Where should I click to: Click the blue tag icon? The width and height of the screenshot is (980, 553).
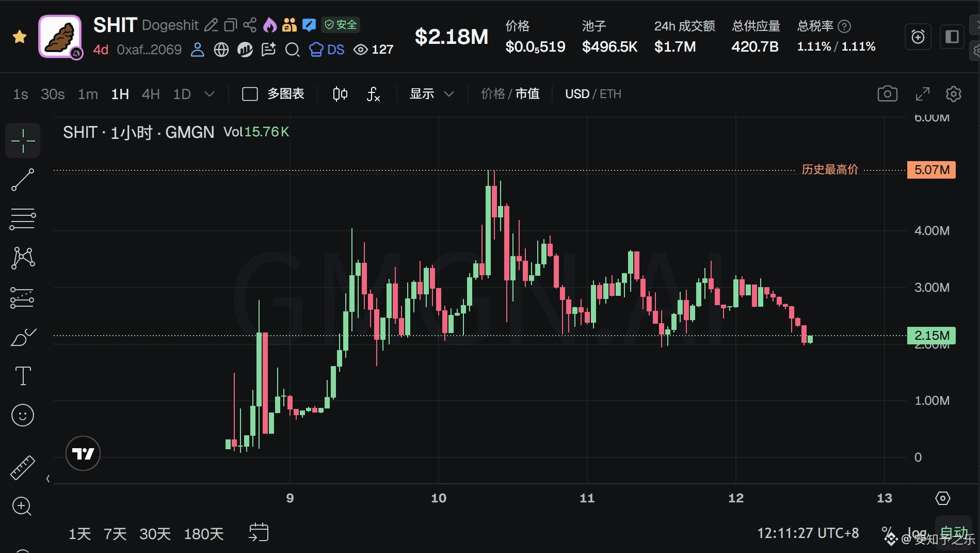[x=309, y=25]
